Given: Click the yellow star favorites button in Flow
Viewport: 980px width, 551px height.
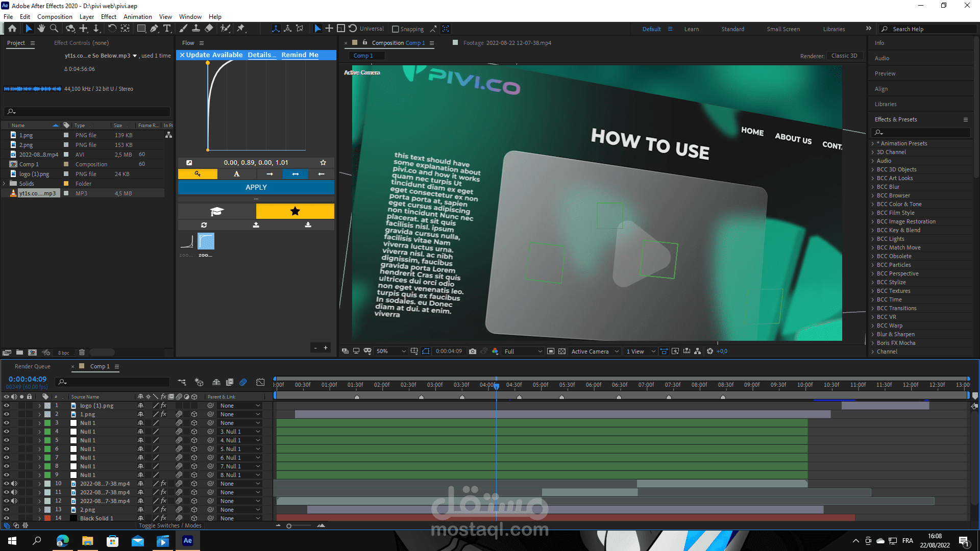Looking at the screenshot, I should (295, 211).
